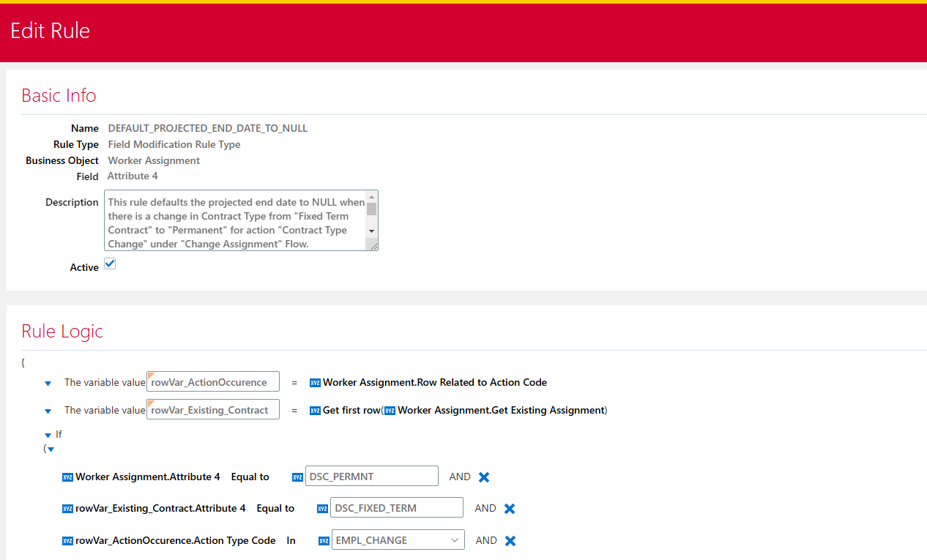Click AND after the EMPL_CHANGE condition
The height and width of the screenshot is (560, 927).
pos(486,540)
